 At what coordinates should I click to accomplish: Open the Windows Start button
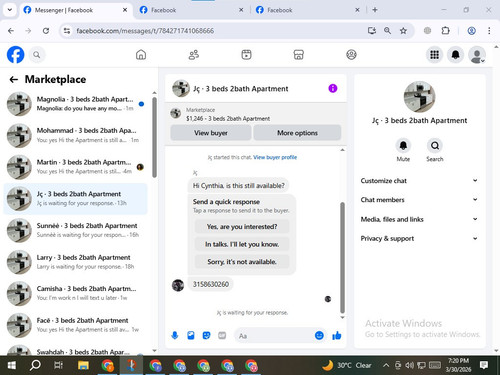click(12, 365)
